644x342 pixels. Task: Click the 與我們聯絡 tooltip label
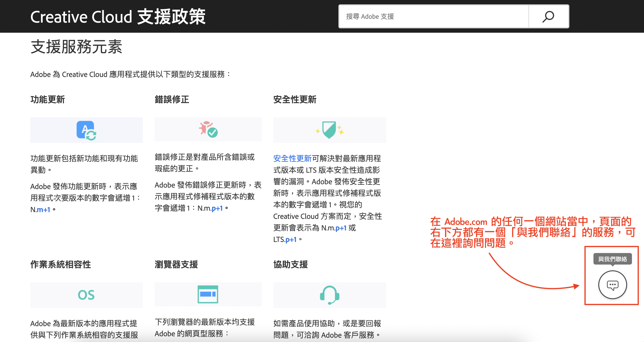612,259
